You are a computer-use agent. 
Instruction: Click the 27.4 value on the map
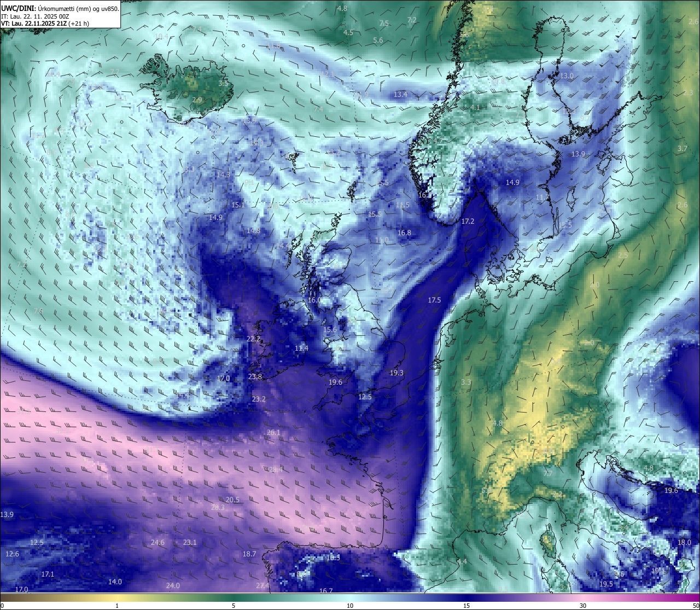click(262, 586)
